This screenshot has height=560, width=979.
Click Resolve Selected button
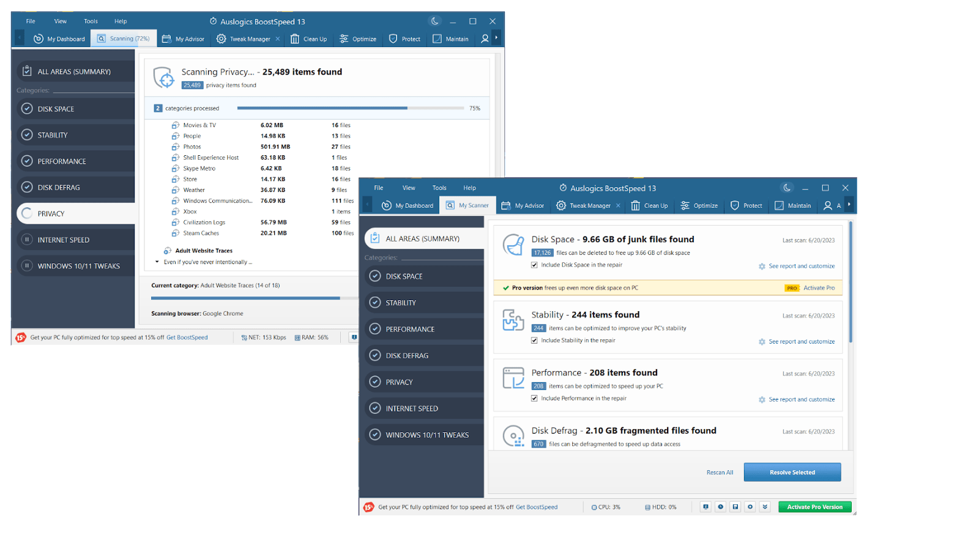click(792, 472)
